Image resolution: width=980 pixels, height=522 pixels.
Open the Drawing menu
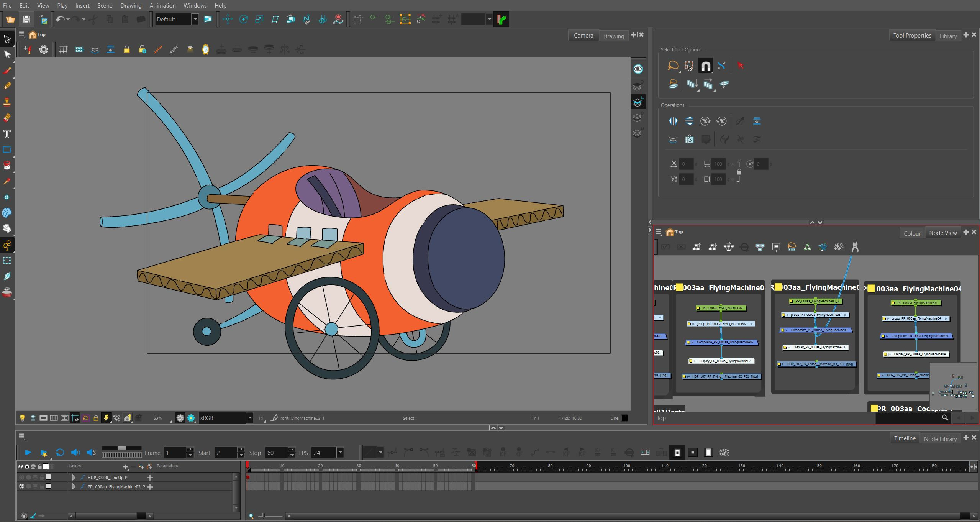click(x=131, y=5)
